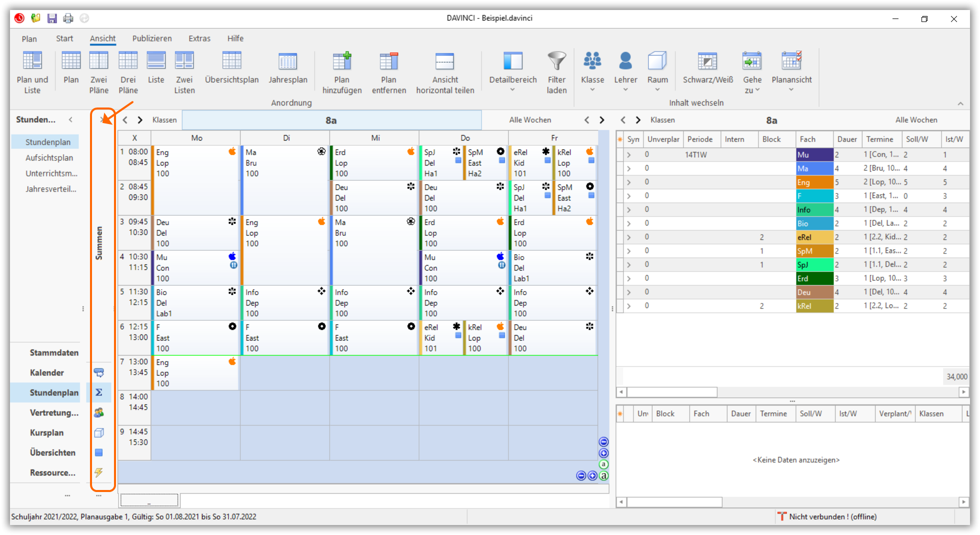Click the lightning bolt icon in sidebar
The width and height of the screenshot is (980, 535).
tap(99, 472)
